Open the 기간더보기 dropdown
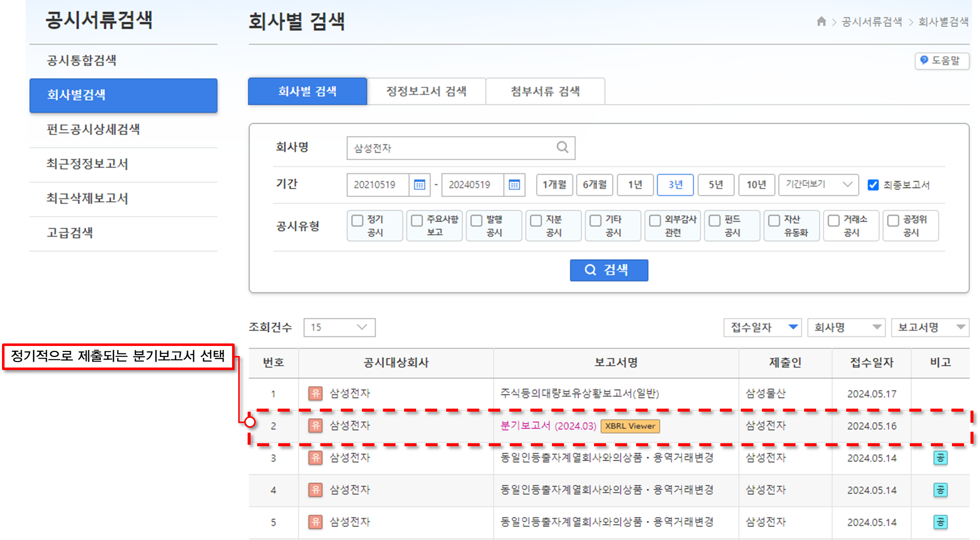Image resolution: width=980 pixels, height=540 pixels. [x=819, y=185]
